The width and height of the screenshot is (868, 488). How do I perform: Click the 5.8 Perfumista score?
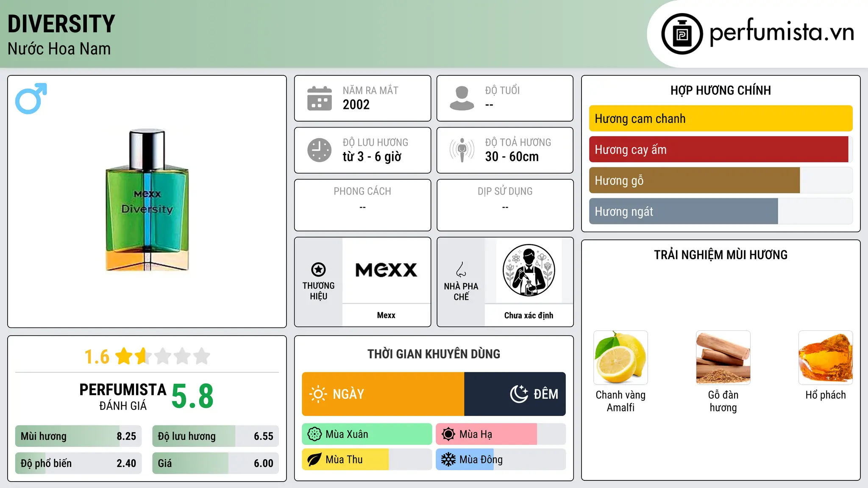click(x=192, y=396)
